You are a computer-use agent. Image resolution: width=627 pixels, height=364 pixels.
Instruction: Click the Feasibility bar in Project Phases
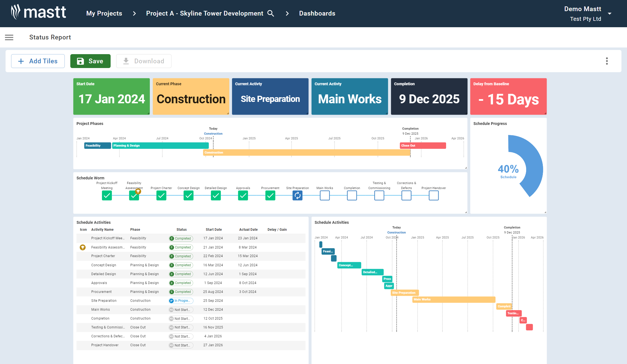tap(98, 145)
